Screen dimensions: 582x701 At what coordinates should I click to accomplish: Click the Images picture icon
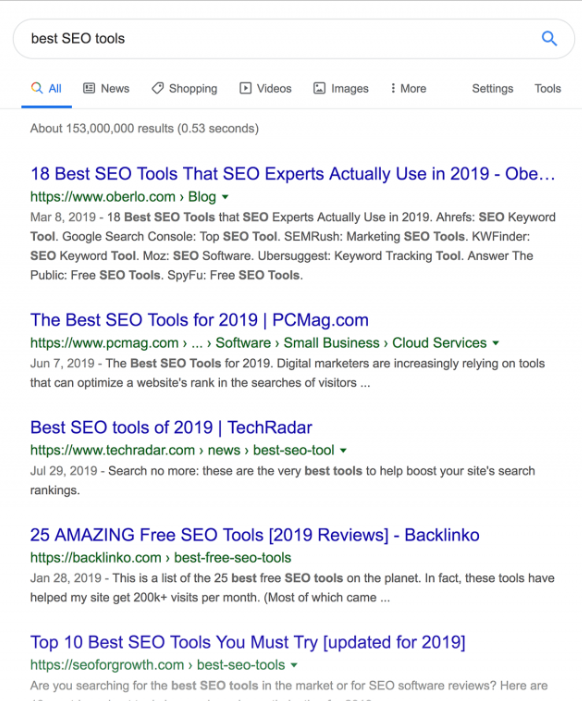click(x=319, y=88)
